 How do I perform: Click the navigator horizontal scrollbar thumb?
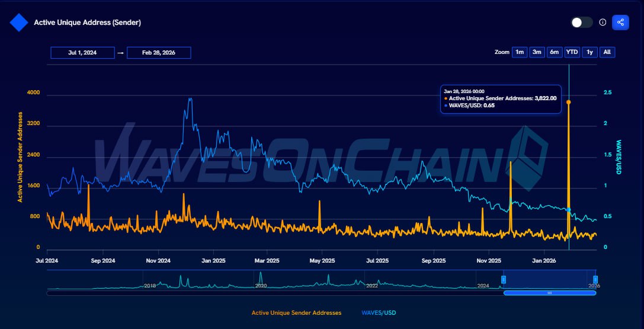550,293
